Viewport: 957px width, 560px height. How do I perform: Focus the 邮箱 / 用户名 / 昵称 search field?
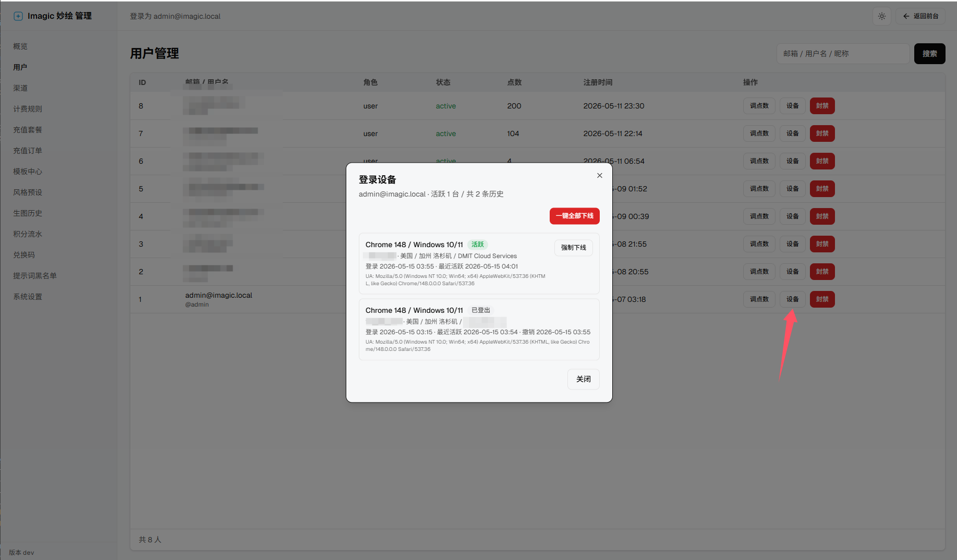[x=843, y=54]
